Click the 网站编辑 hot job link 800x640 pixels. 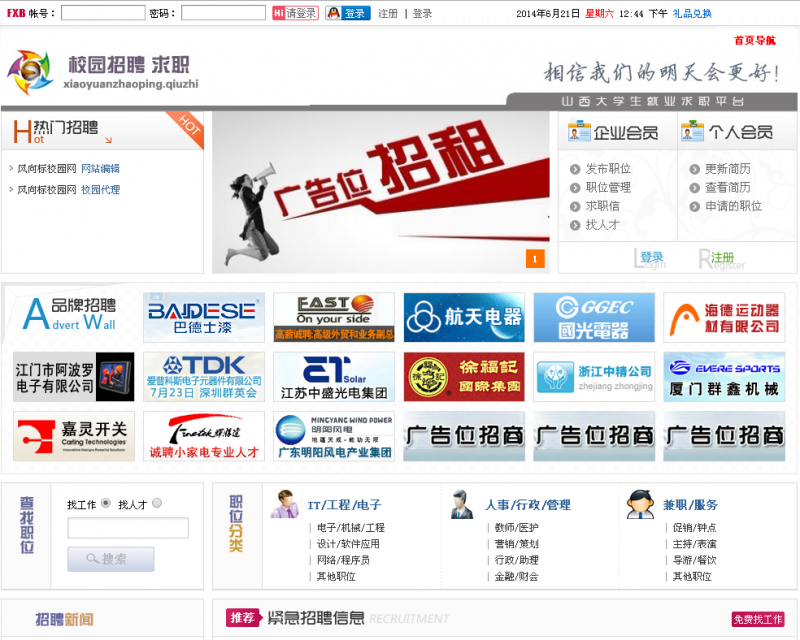(x=100, y=168)
